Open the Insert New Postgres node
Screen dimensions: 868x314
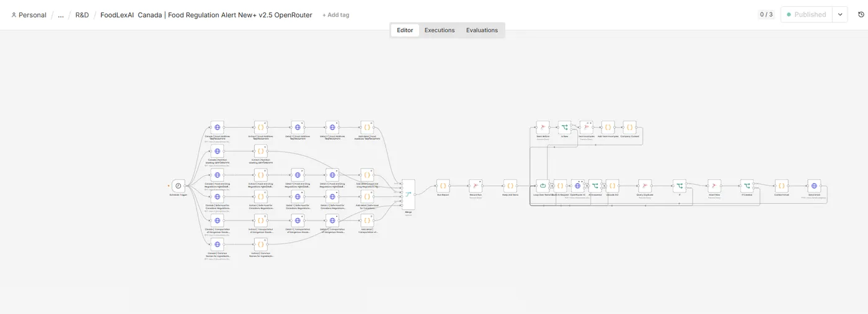(714, 185)
